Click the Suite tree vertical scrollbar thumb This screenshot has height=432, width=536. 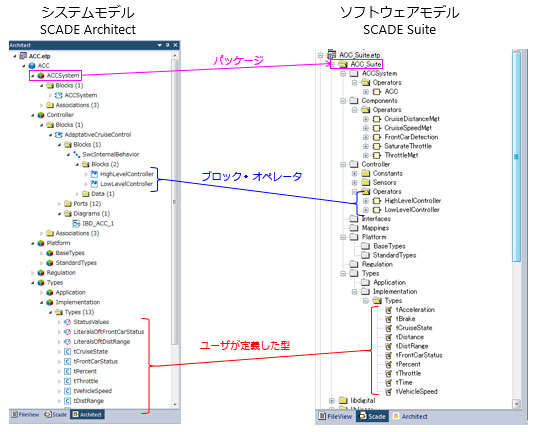516,156
